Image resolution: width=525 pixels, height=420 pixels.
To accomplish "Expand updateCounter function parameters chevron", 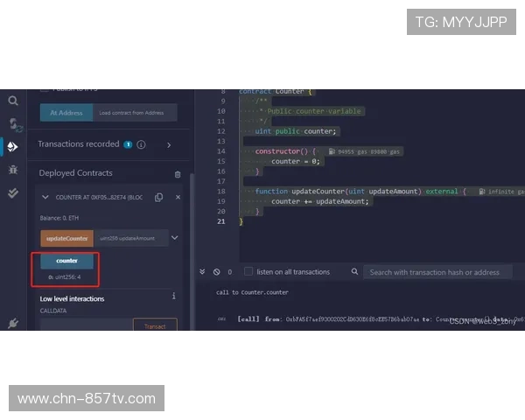I will 174,238.
